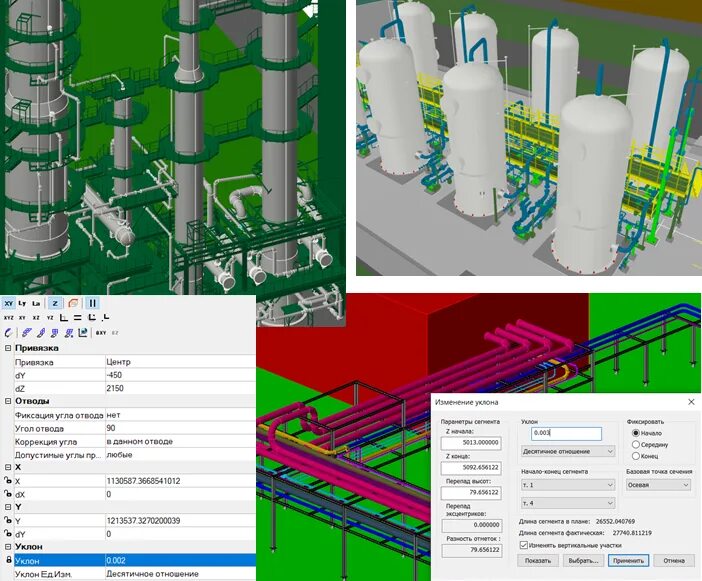
Task: Select the Середину radio button
Action: pos(635,444)
